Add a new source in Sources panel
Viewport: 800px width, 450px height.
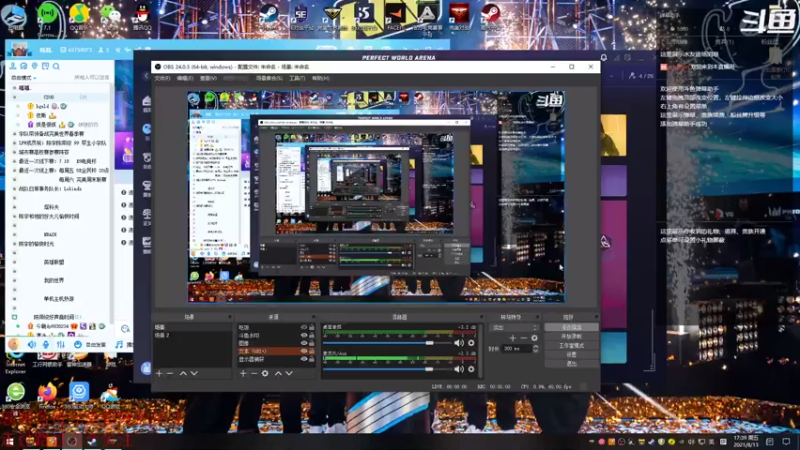click(243, 373)
